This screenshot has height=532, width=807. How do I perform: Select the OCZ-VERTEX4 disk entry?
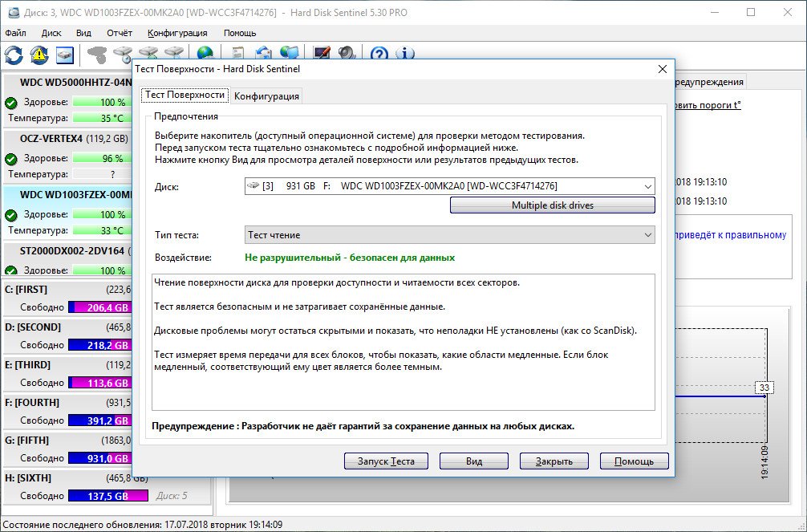click(67, 156)
